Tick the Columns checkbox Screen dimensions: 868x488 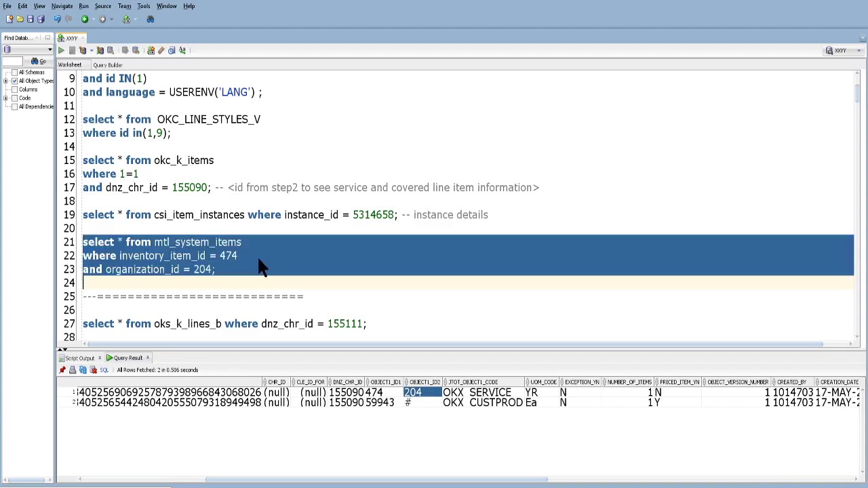(x=14, y=89)
